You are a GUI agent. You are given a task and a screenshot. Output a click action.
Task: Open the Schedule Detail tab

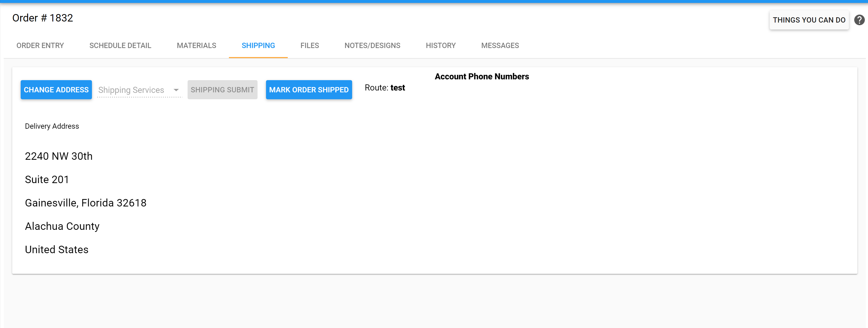click(x=120, y=46)
